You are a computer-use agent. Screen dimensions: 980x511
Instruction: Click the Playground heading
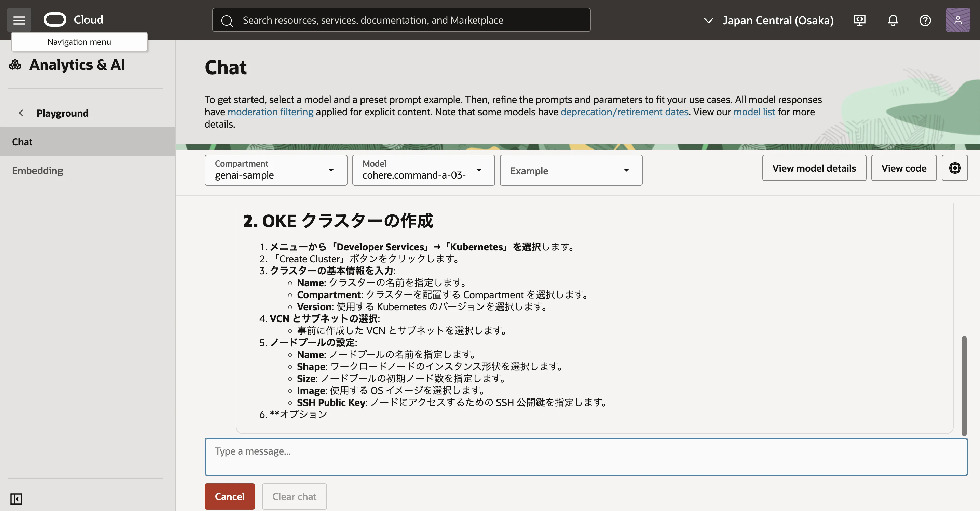click(63, 113)
